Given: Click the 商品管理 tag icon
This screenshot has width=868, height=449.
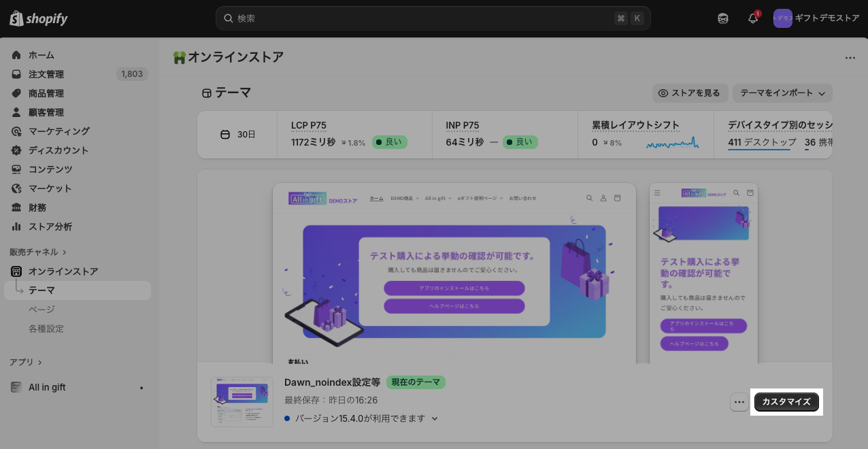Looking at the screenshot, I should pos(16,93).
